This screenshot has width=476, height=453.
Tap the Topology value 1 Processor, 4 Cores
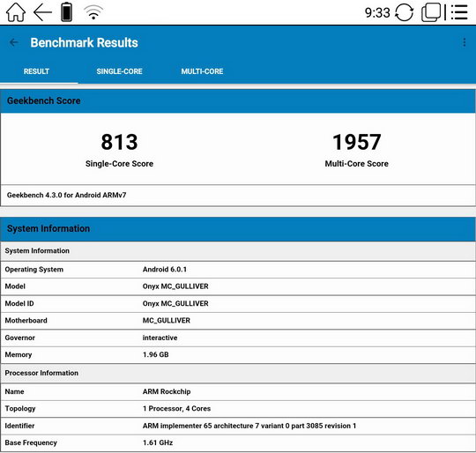[x=176, y=409]
